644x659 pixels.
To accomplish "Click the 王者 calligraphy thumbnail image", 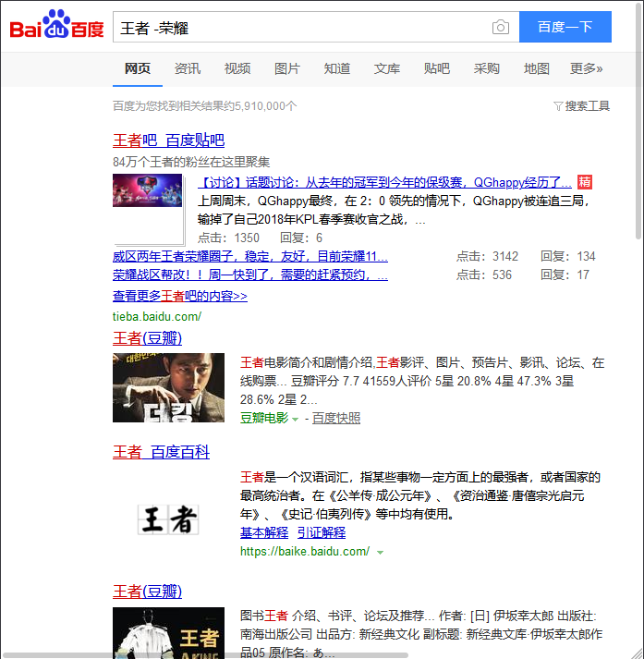I will (x=168, y=519).
